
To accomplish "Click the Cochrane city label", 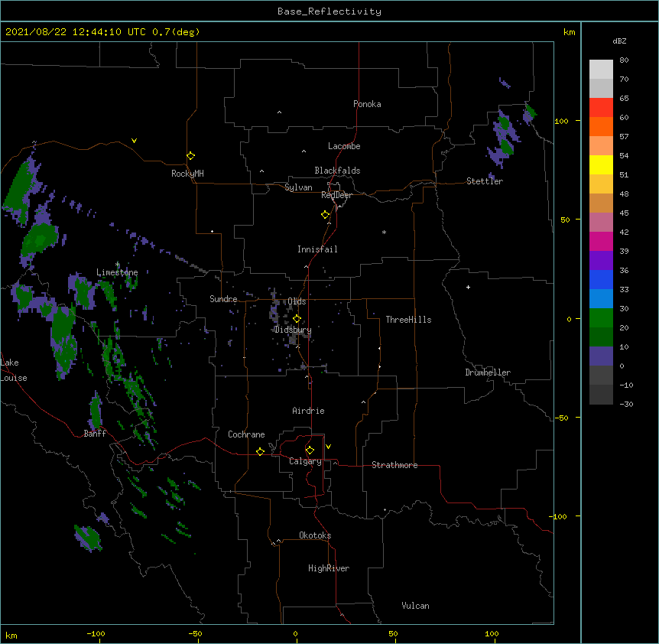I will click(x=246, y=434).
